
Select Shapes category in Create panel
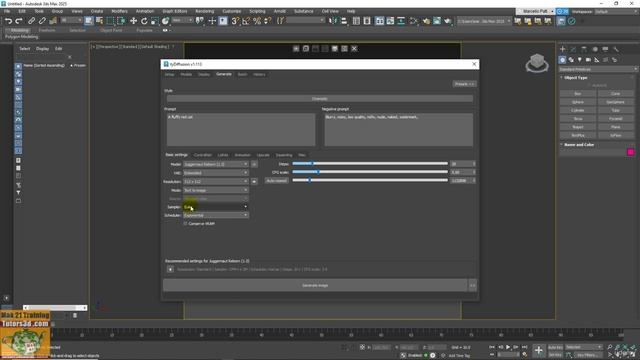click(571, 60)
